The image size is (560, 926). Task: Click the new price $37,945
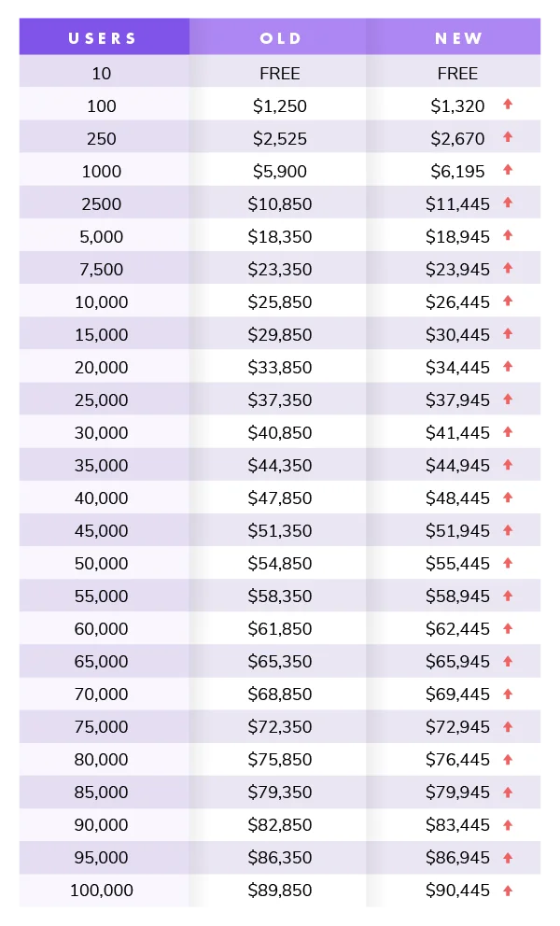tap(457, 400)
